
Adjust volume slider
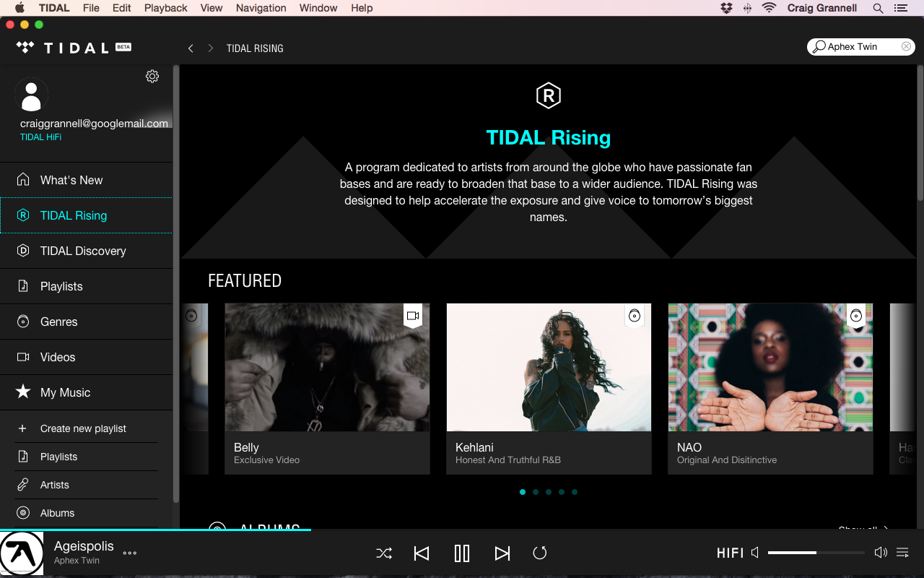click(816, 553)
